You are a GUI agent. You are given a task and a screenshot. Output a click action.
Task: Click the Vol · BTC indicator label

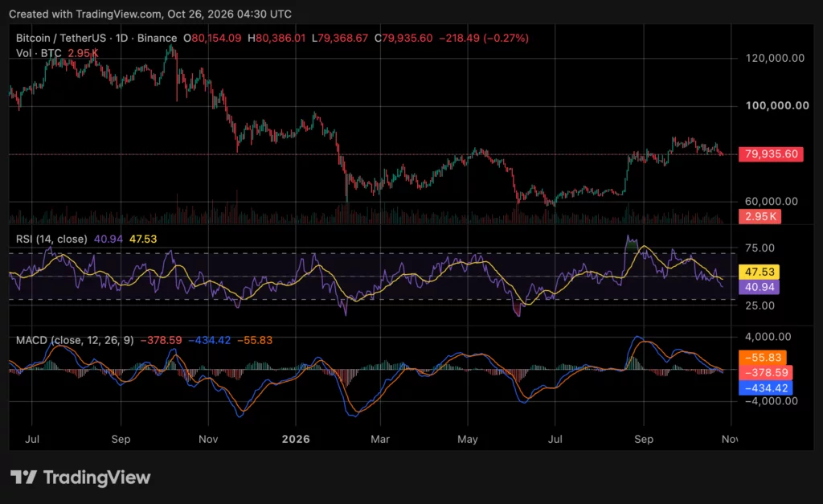pos(39,53)
